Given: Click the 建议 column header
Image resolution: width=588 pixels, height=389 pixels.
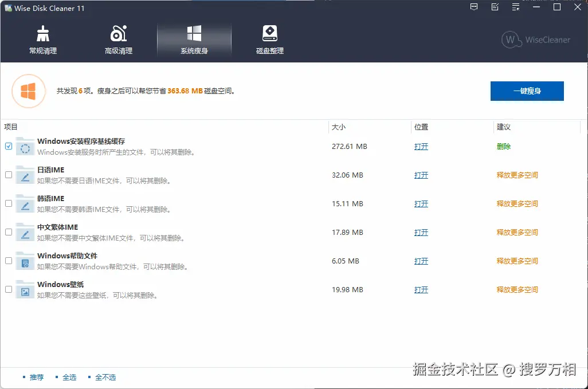Looking at the screenshot, I should click(x=504, y=127).
